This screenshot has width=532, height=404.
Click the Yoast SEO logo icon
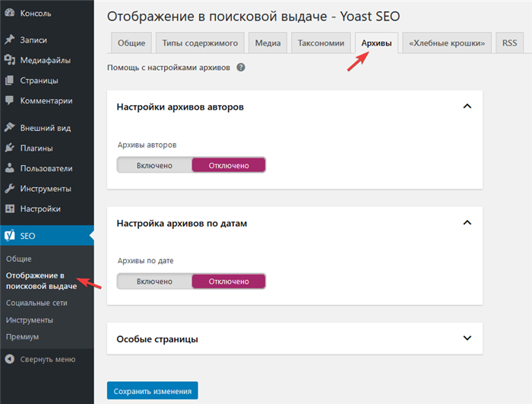coord(10,235)
